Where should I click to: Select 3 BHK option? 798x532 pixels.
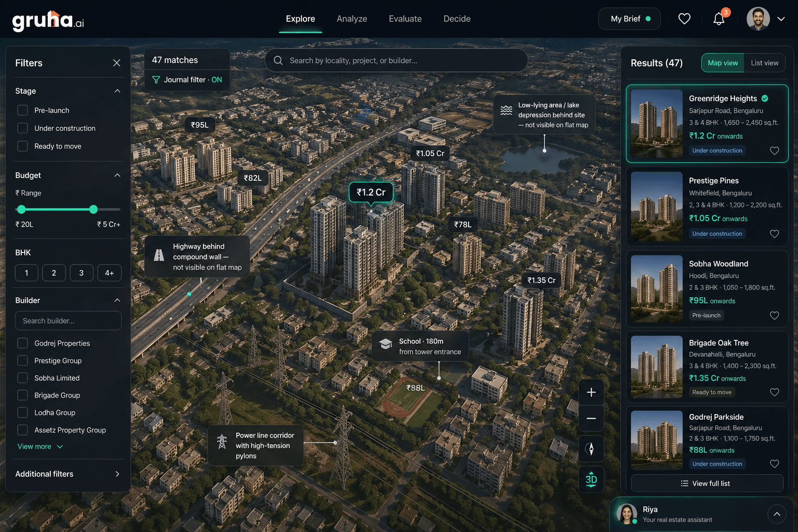click(82, 273)
